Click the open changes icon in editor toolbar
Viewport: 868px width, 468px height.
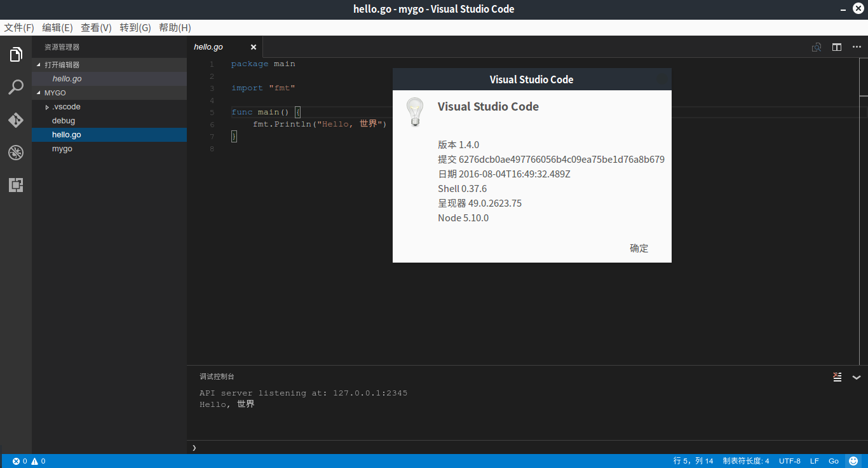point(817,47)
